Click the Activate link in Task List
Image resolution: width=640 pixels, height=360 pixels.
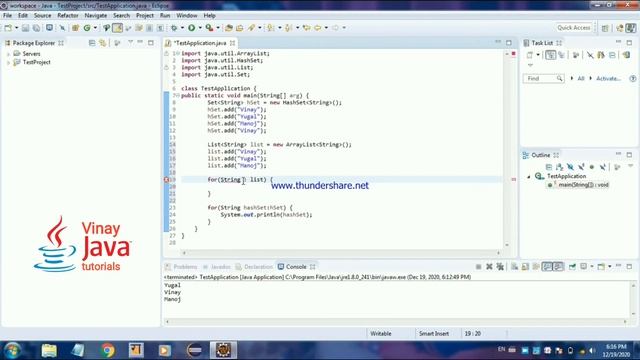coord(608,78)
